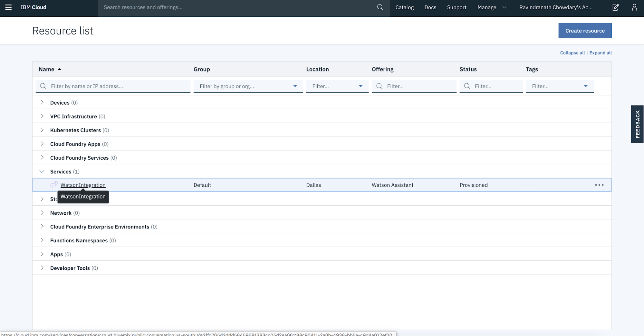Click the Collapse all link
Screen dimensions: 644x336
[572, 53]
